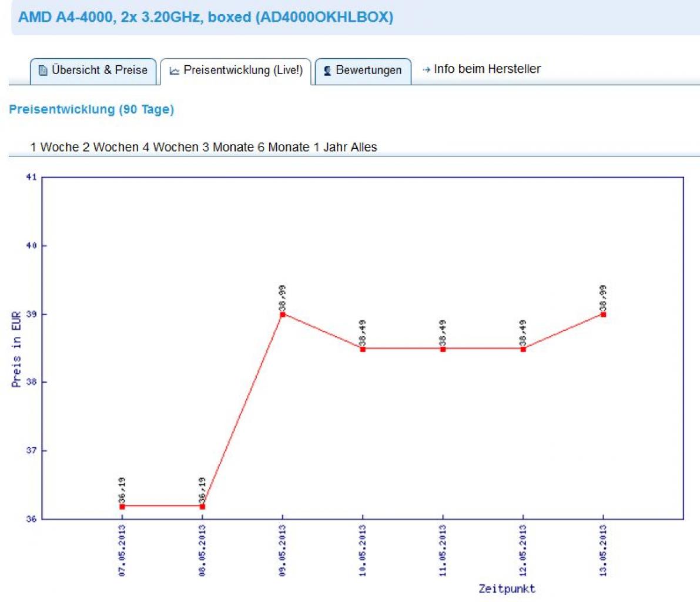Follow the Info beim Hersteller link
This screenshot has width=700, height=602.
[487, 69]
